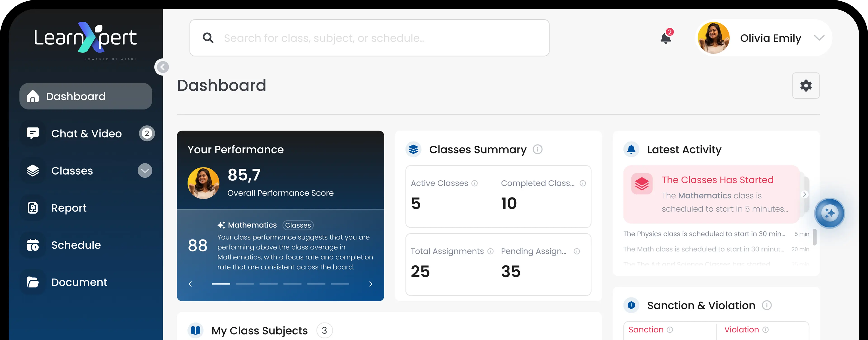Click the Classes tag beside Mathematics
This screenshot has width=868, height=340.
coord(297,225)
